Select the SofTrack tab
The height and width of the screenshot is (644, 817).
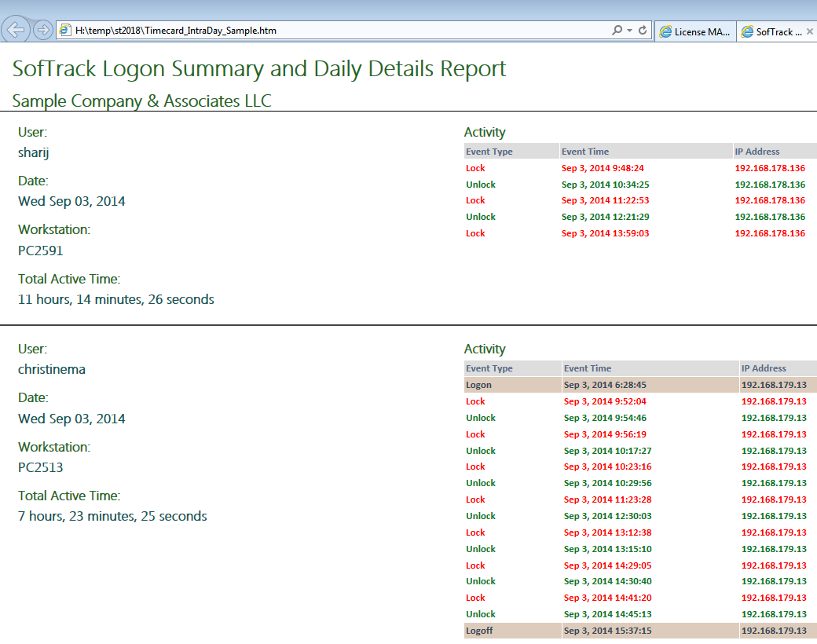click(772, 31)
